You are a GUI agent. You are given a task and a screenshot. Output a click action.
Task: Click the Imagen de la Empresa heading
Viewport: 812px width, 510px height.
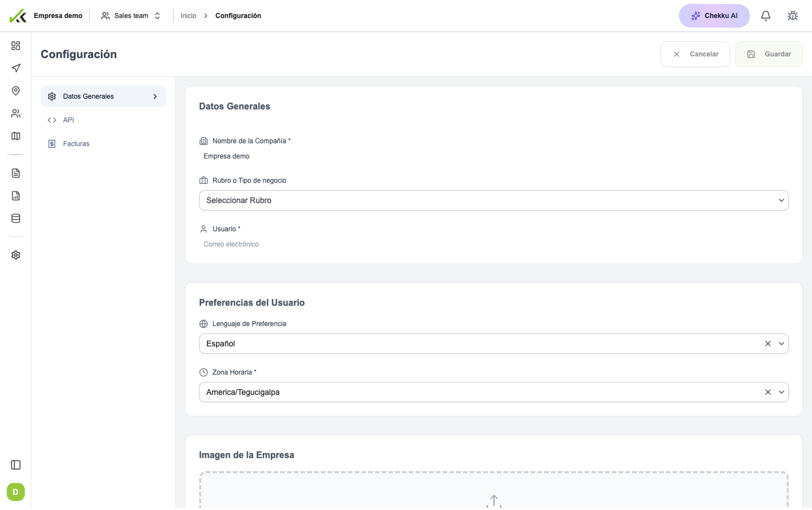click(246, 455)
